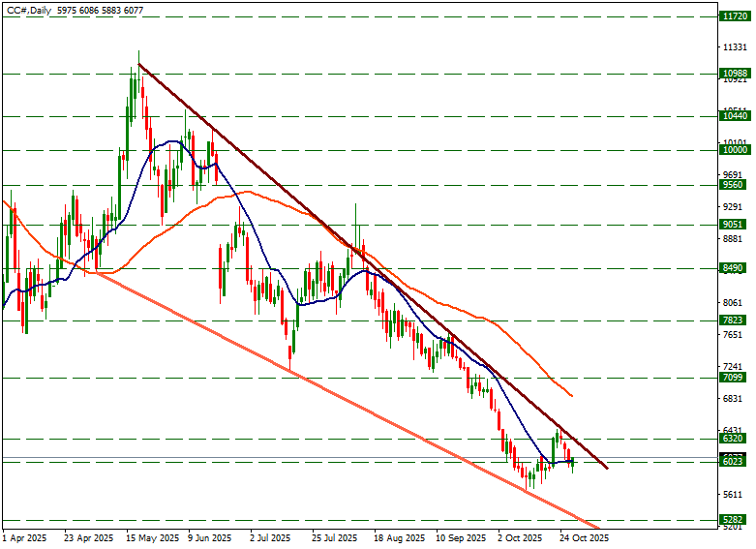The image size is (756, 549).
Task: Select the 8490 green level tag
Action: pos(734,268)
